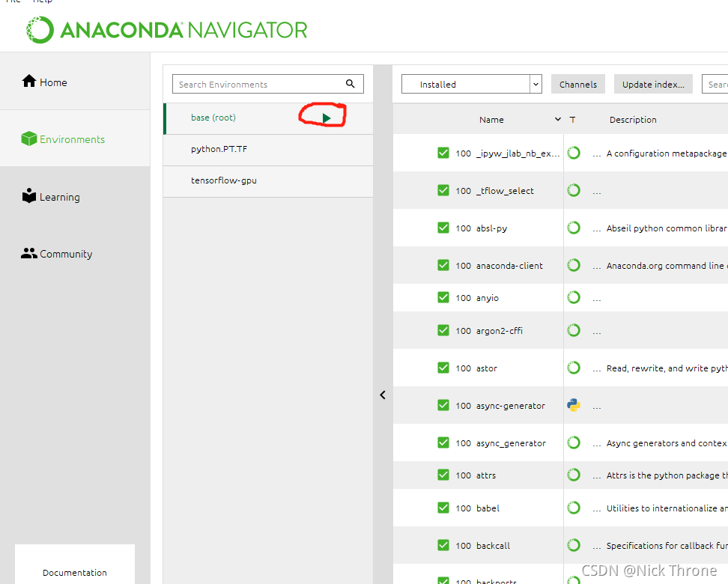
Task: Click the conda type icon for backcall
Action: click(574, 545)
